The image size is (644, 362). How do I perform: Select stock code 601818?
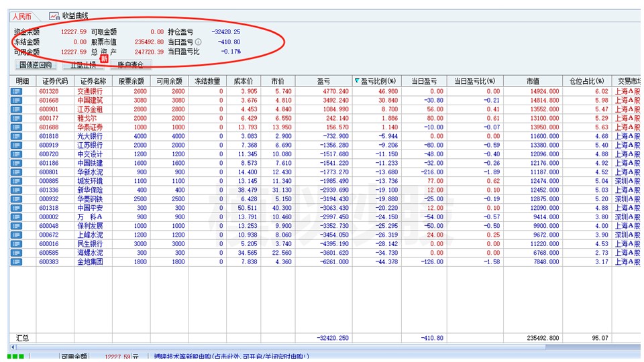point(49,136)
